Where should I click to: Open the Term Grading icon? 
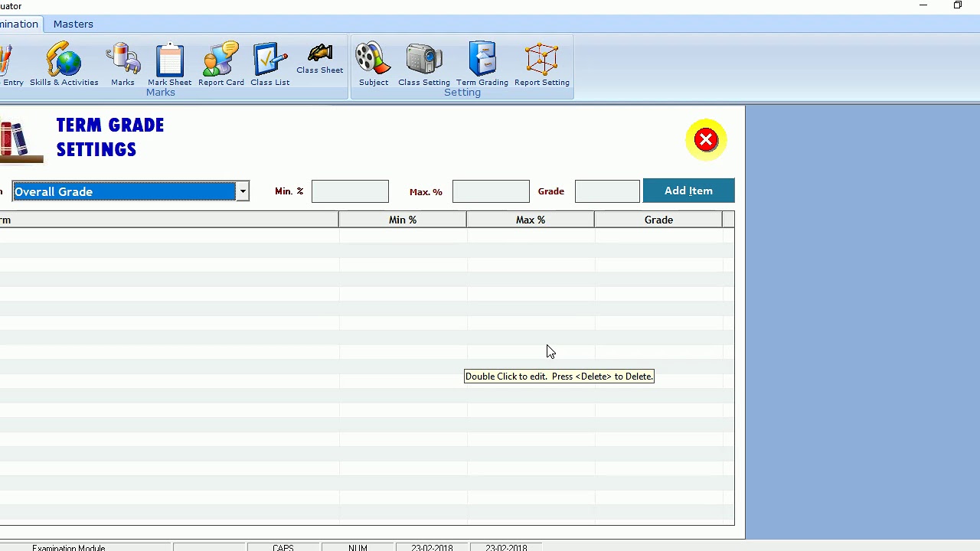pyautogui.click(x=482, y=64)
